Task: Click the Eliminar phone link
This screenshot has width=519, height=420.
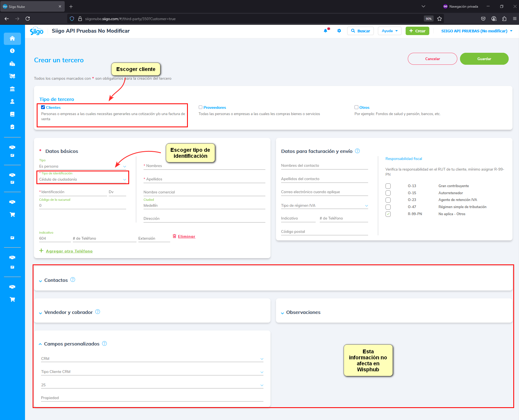Action: (x=187, y=236)
